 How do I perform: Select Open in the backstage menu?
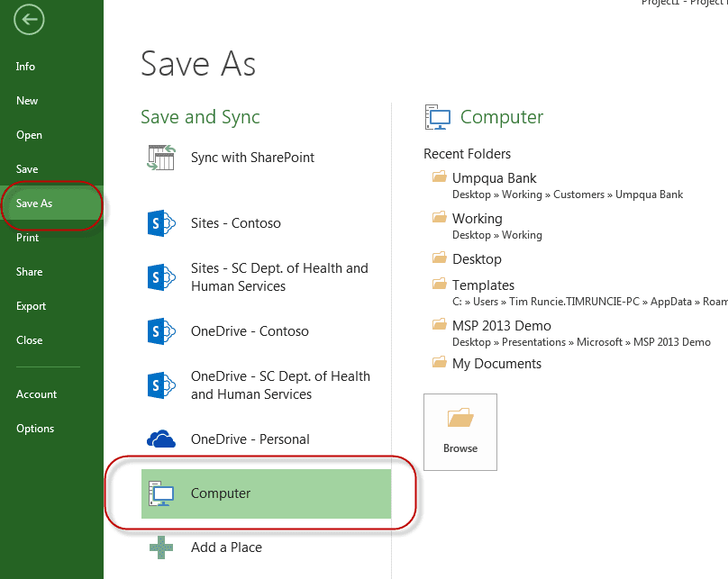coord(29,135)
